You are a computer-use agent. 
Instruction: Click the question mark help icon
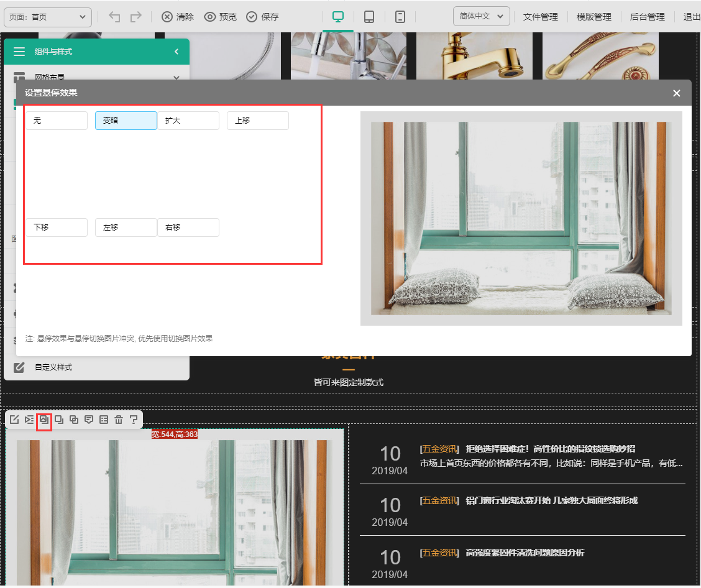[134, 420]
